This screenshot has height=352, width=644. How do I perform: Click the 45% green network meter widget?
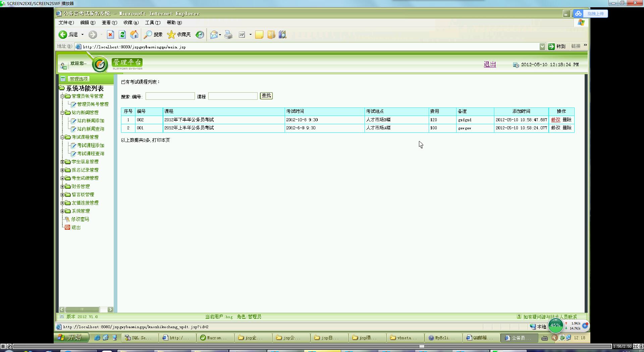tap(555, 325)
